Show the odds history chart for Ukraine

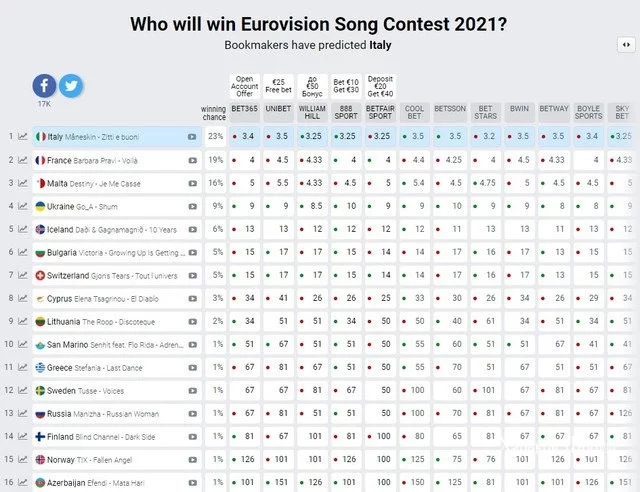point(23,206)
